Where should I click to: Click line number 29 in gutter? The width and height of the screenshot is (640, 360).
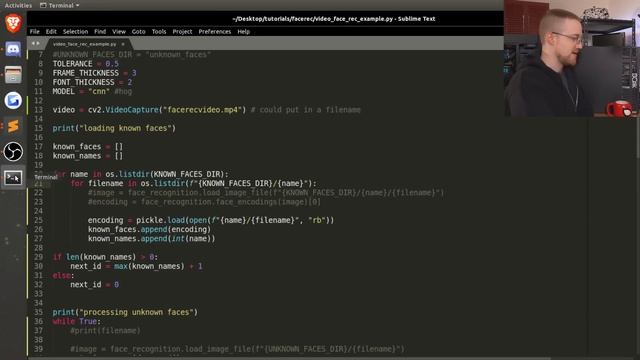click(38, 257)
